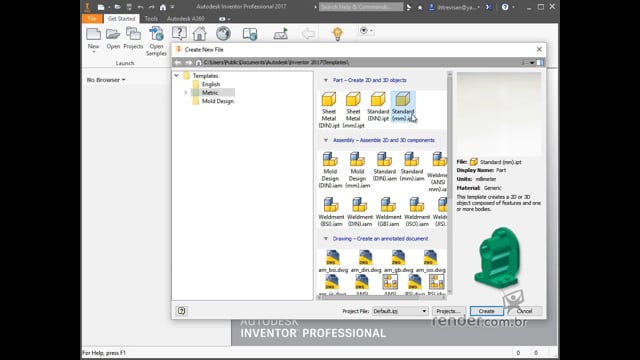Select am_iso.dwg drawing template
640x360 pixels.
point(430,261)
